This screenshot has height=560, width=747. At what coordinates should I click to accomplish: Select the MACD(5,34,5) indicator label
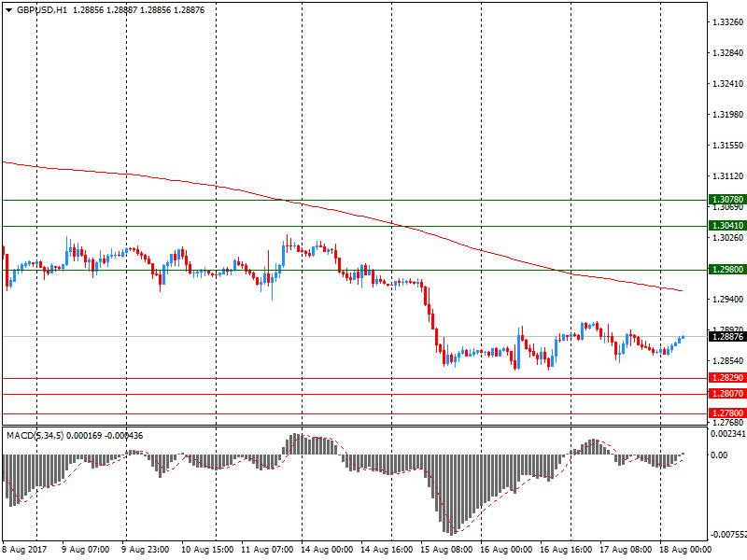pos(35,436)
